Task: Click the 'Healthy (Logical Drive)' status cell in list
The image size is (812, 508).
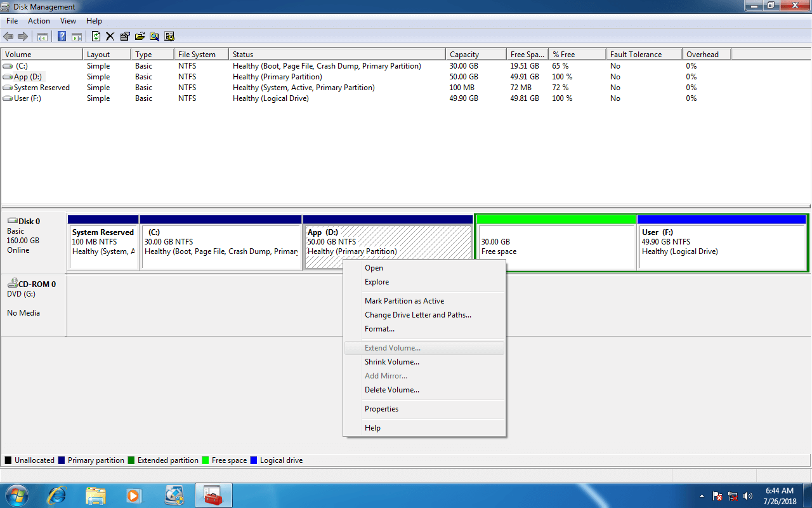Action: pyautogui.click(x=271, y=98)
